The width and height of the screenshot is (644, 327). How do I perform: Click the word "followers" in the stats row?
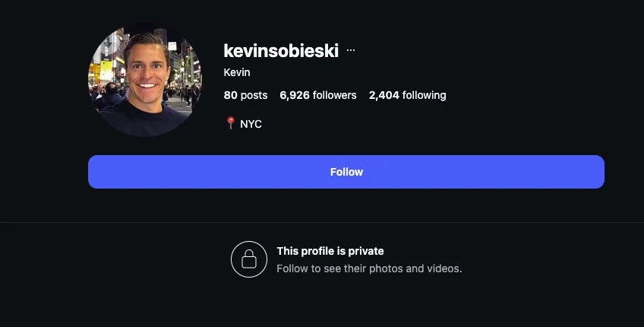(335, 95)
